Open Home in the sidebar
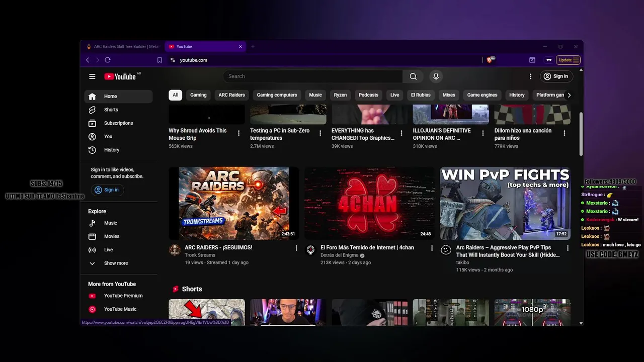Image resolution: width=644 pixels, height=362 pixels. coord(118,97)
